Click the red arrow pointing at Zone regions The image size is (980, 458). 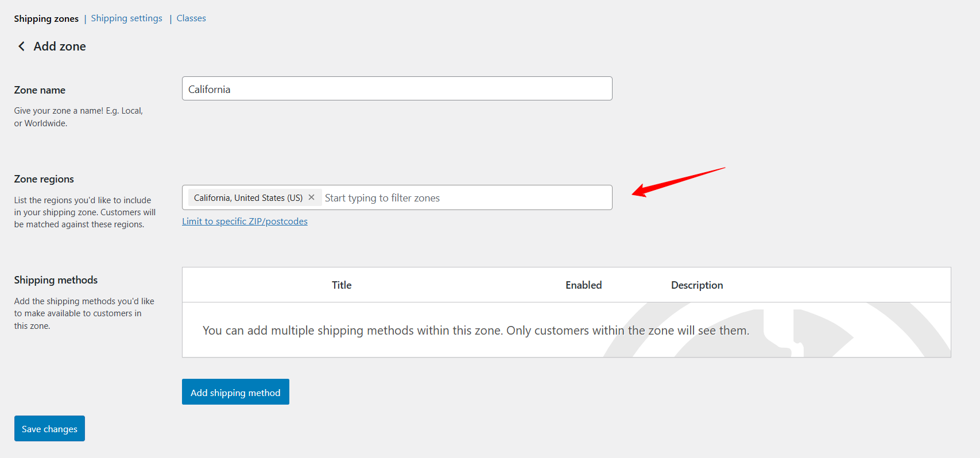pos(677,182)
